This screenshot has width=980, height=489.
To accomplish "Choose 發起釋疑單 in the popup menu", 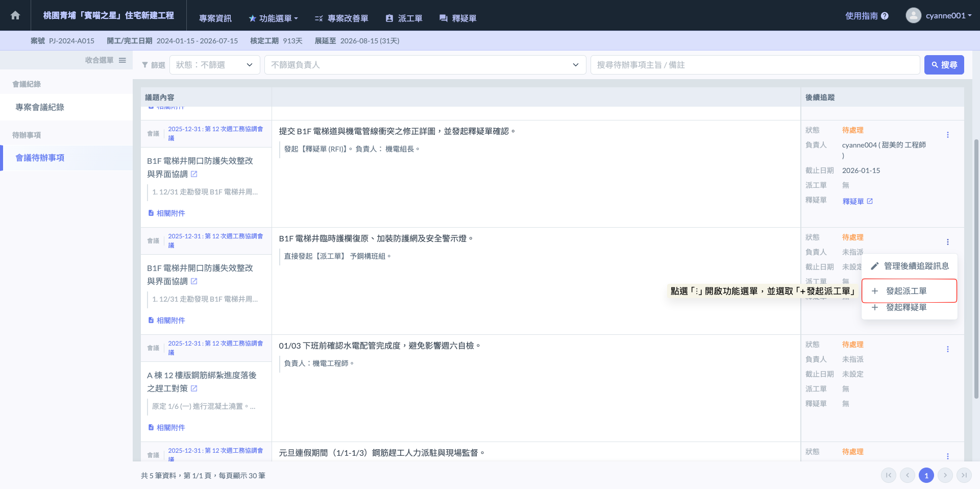I will click(906, 307).
